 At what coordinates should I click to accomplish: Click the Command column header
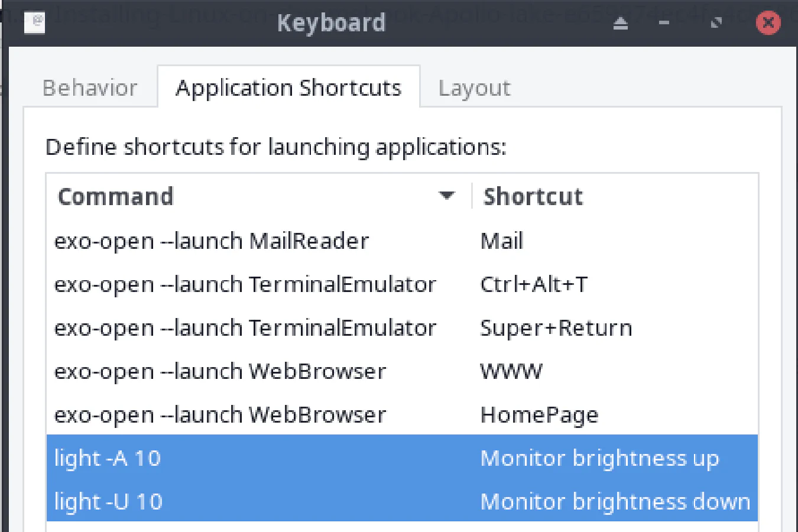point(116,196)
